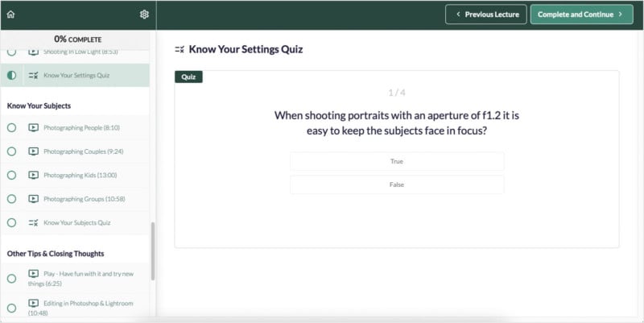Toggle half-filled circle for Know Your Settings Quiz
The width and height of the screenshot is (644, 323).
tap(11, 75)
